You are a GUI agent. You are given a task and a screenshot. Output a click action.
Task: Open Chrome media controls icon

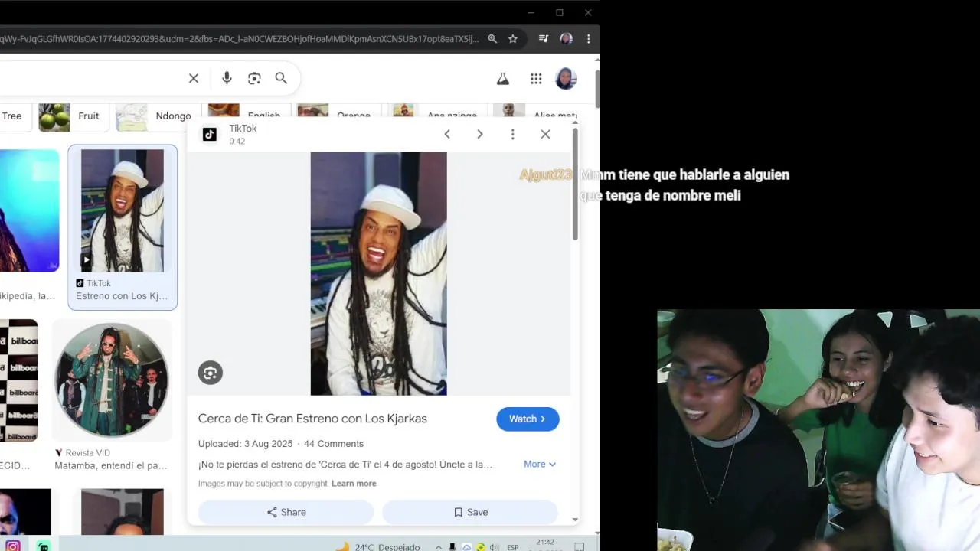point(543,39)
